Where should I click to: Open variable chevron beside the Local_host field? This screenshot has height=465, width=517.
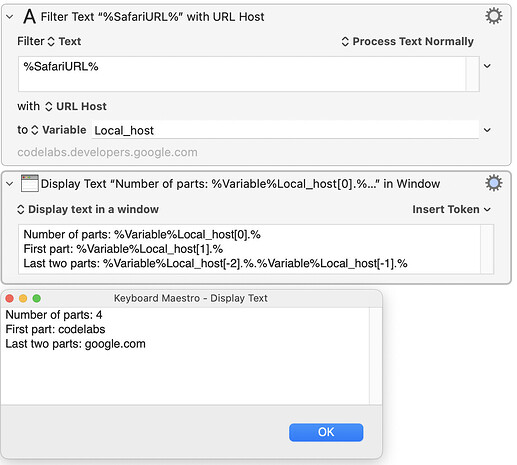pos(487,130)
